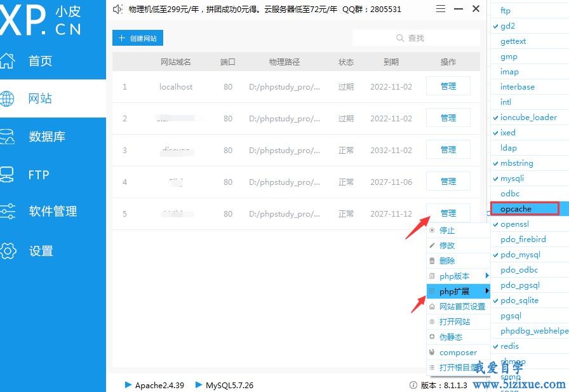The image size is (569, 392).
Task: Click the 网站首页设置 home icon
Action: [x=432, y=307]
